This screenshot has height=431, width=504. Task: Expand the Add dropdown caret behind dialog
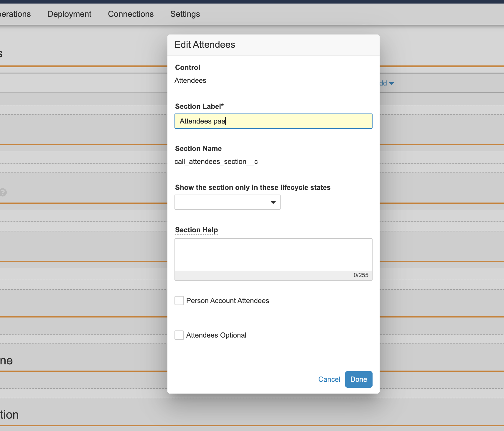pos(391,83)
